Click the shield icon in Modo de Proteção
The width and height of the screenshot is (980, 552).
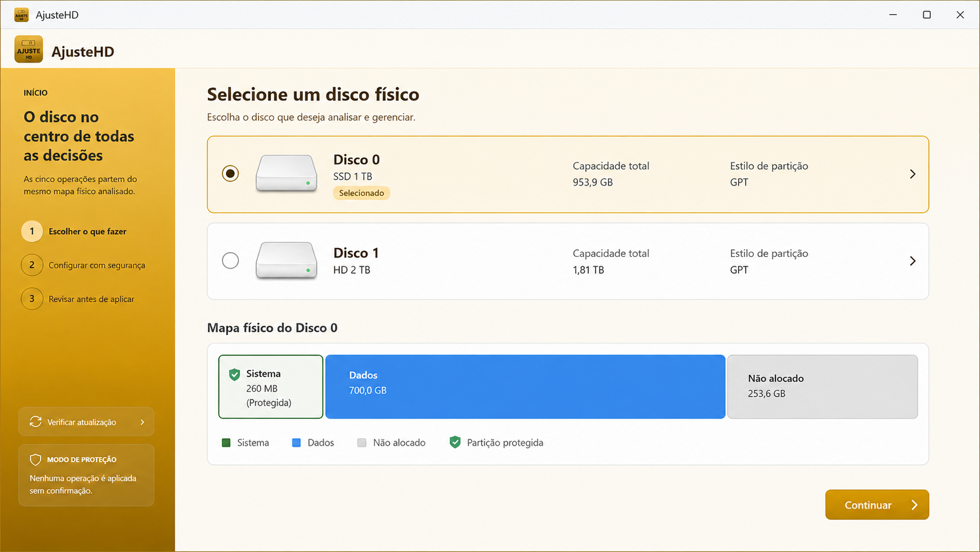36,460
